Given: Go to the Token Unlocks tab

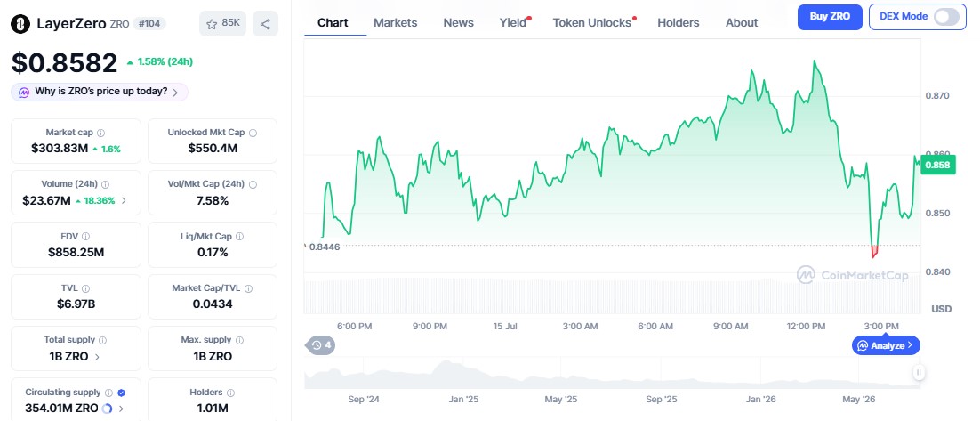Looking at the screenshot, I should point(593,22).
